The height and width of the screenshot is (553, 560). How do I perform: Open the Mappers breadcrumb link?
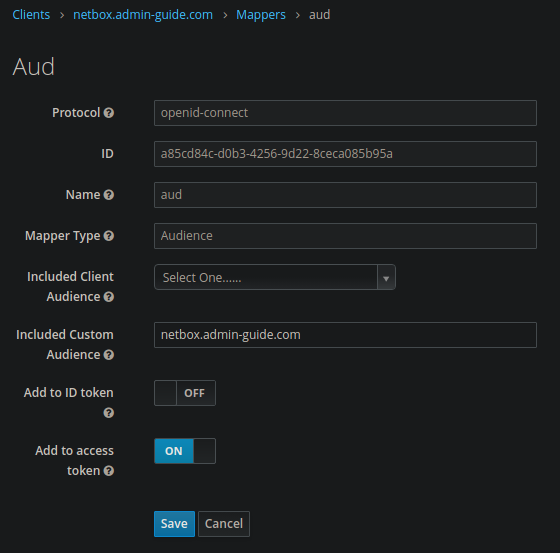[x=261, y=15]
